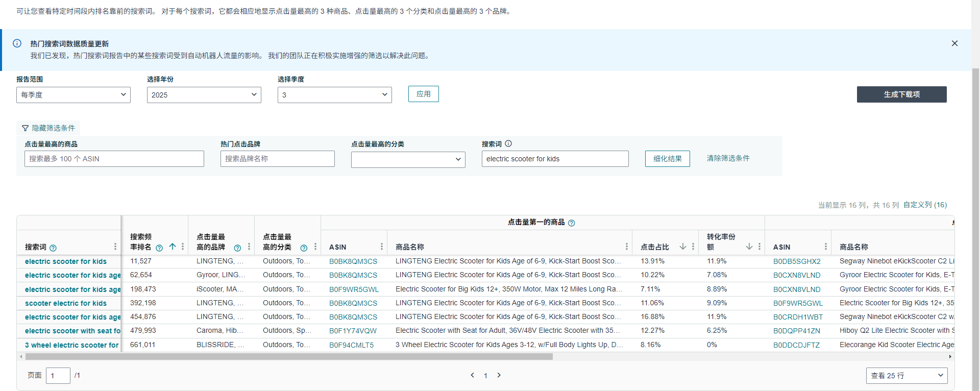Click the filter funnel icon beside 隐藏筛选条件
980x391 pixels.
25,128
